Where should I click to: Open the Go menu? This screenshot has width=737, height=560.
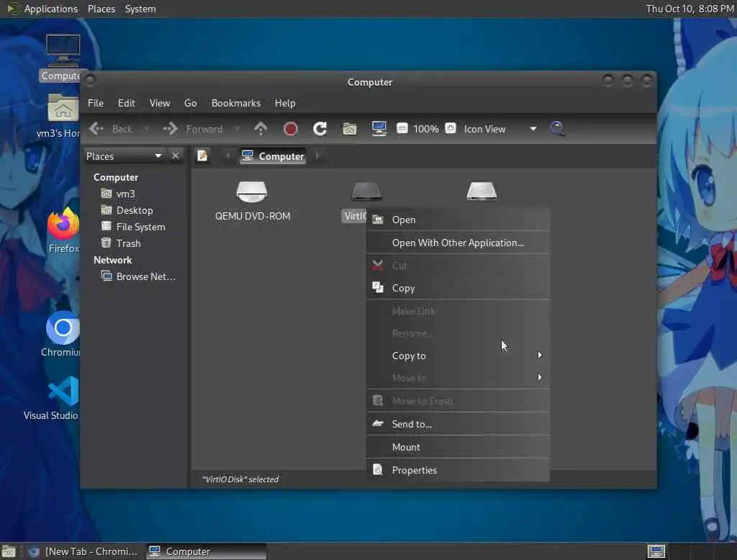[190, 103]
